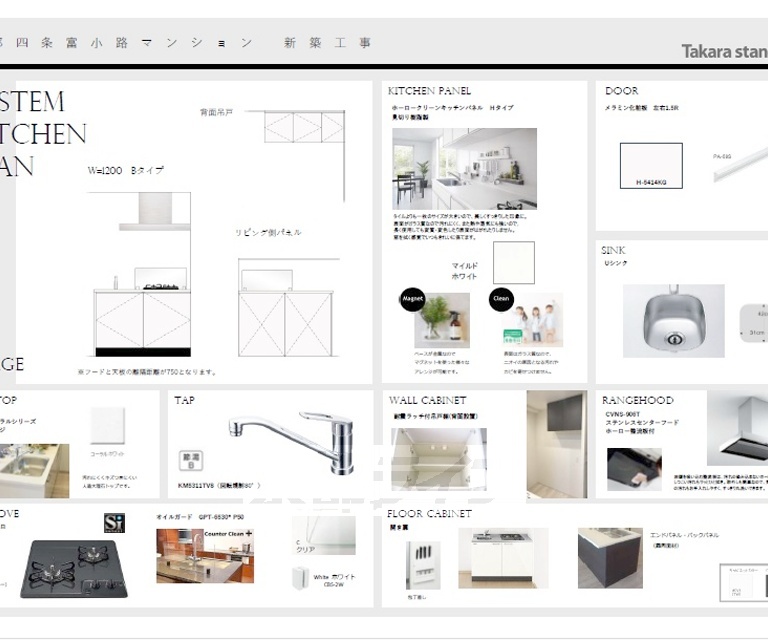The image size is (768, 640).
Task: Click the Si sensor logo icon
Action: tap(115, 523)
